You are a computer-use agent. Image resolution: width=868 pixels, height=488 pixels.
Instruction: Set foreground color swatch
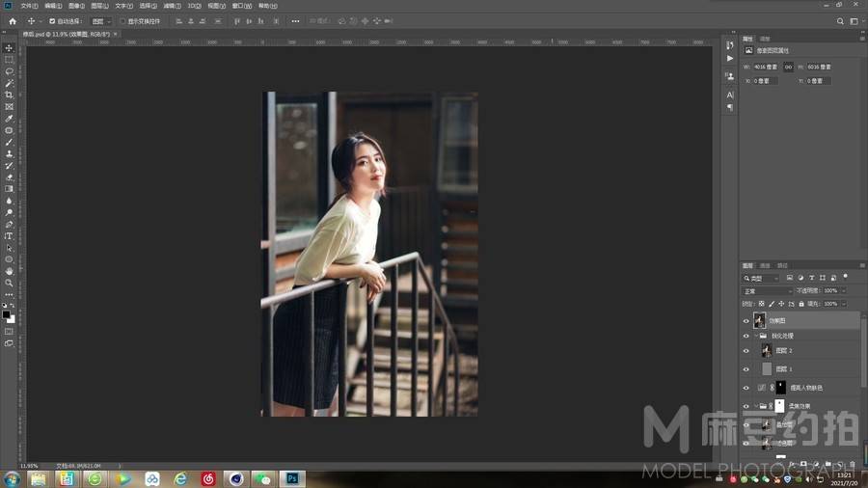(6, 314)
